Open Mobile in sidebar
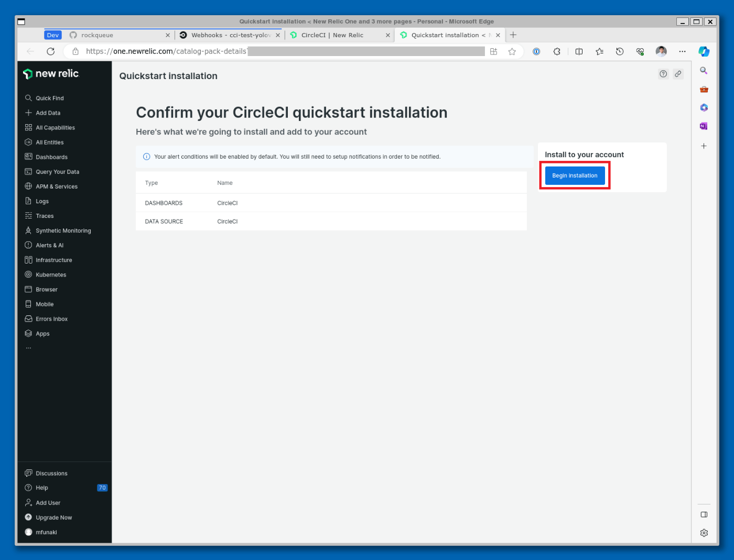 click(45, 303)
